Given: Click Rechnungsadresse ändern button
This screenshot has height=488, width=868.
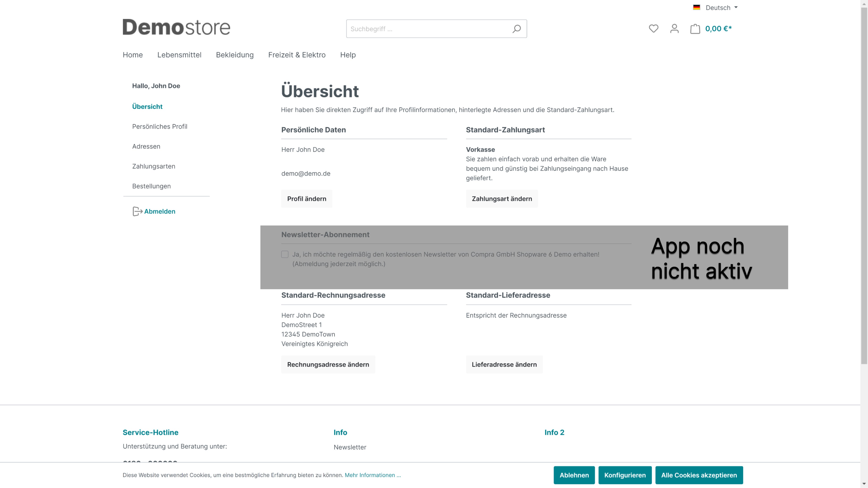Looking at the screenshot, I should (328, 364).
